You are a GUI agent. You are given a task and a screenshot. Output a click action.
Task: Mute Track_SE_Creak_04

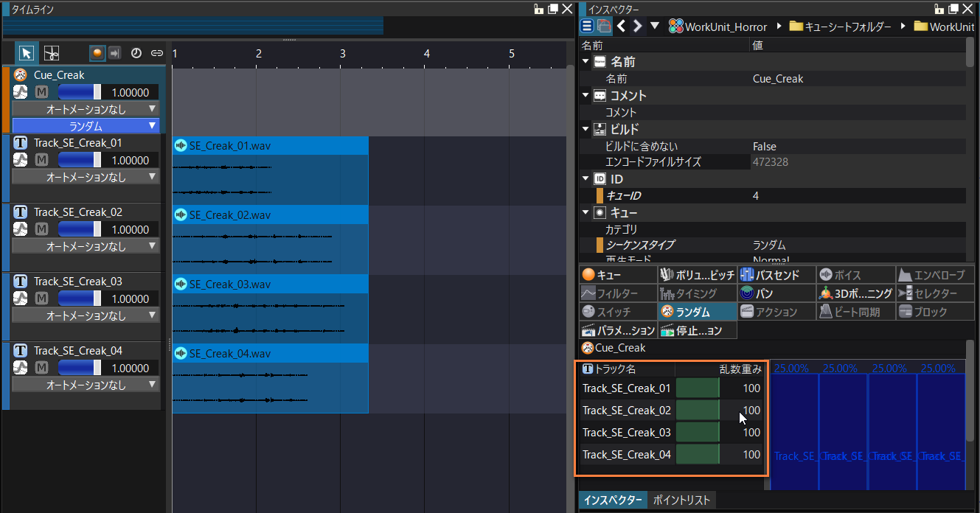click(x=42, y=368)
